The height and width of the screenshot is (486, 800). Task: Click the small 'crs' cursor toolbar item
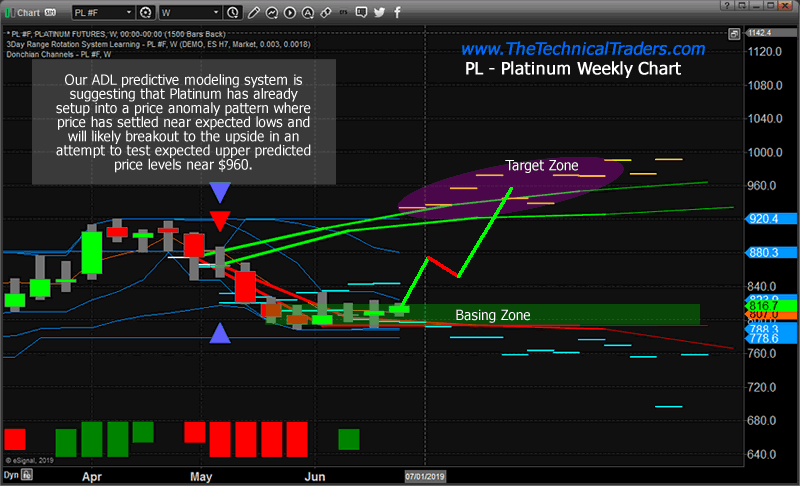coord(343,12)
